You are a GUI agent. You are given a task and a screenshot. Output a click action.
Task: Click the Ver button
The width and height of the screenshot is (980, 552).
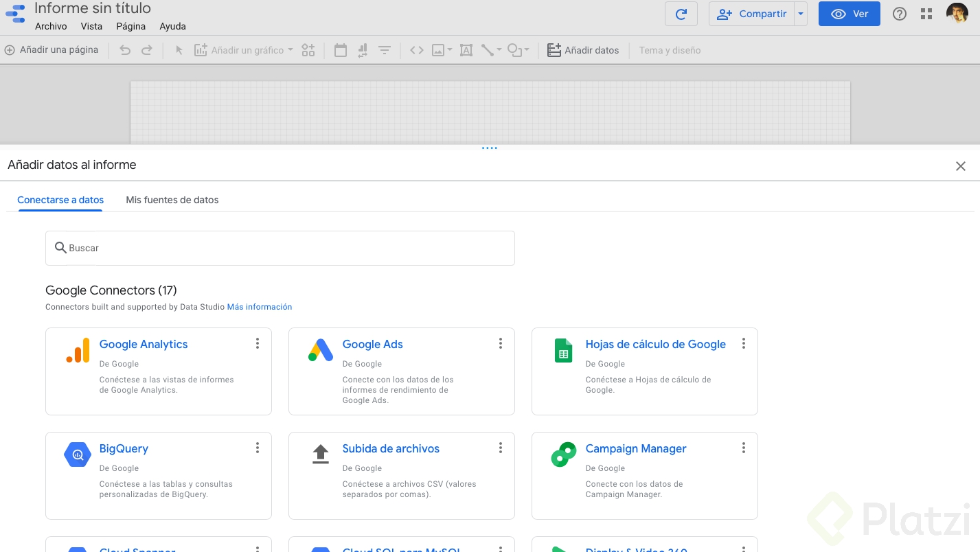[849, 14]
